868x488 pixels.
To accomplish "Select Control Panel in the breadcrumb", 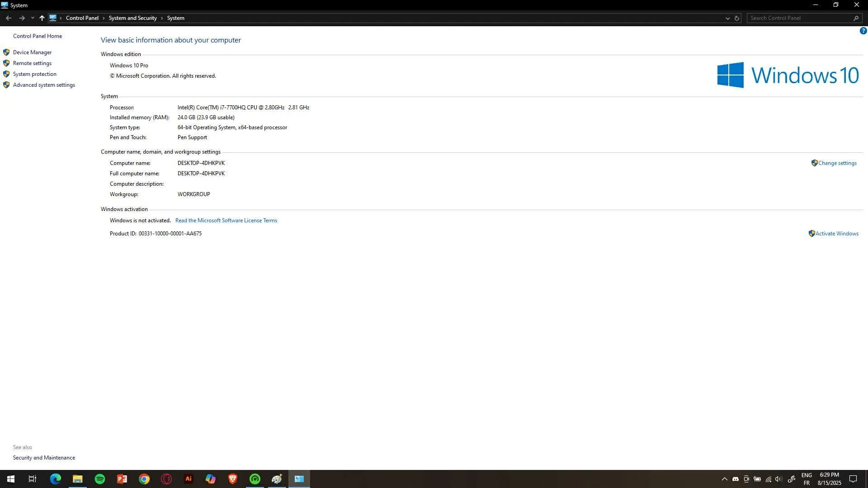I will coord(82,18).
